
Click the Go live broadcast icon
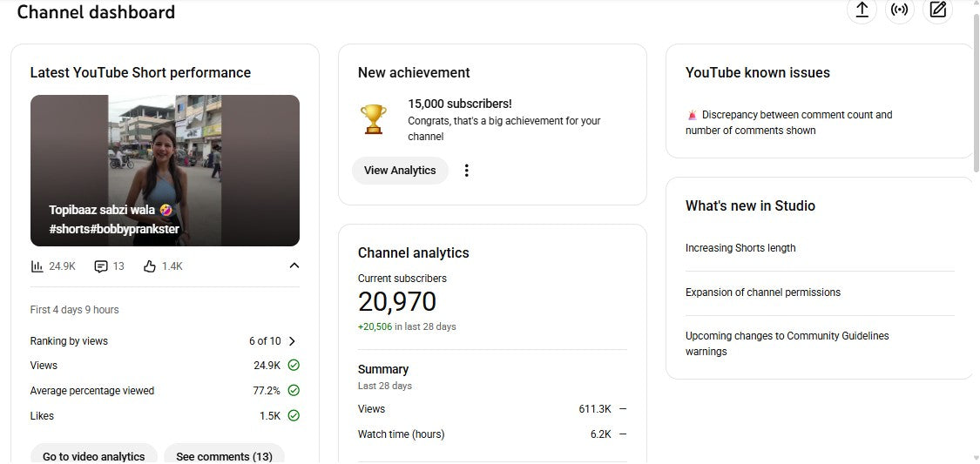coord(900,10)
